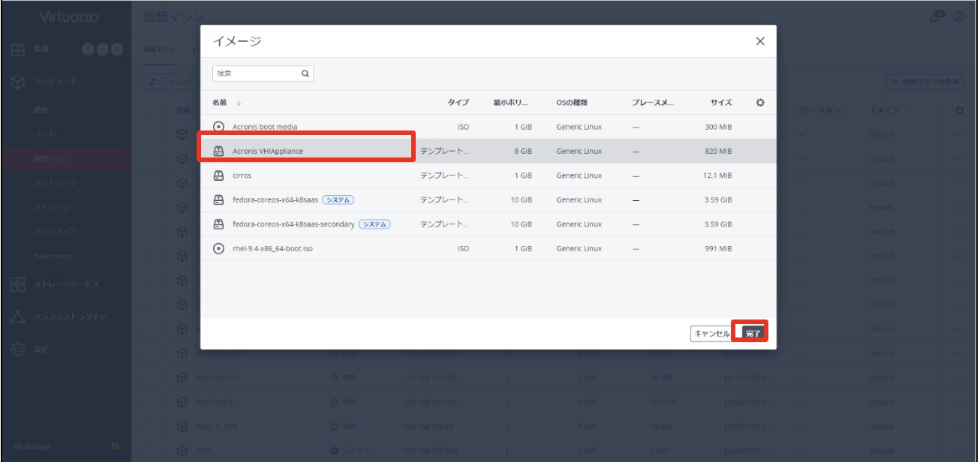The image size is (980, 462).
Task: Click the 991 MiB size cell
Action: tap(719, 248)
